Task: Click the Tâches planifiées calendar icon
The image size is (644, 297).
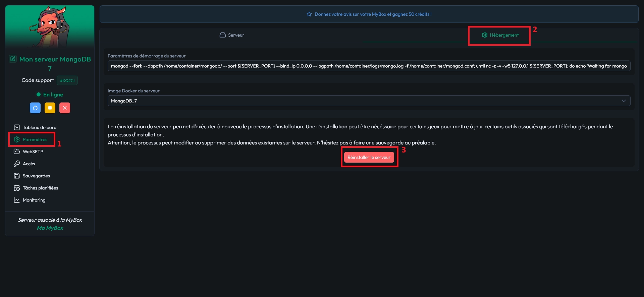Action: (17, 188)
